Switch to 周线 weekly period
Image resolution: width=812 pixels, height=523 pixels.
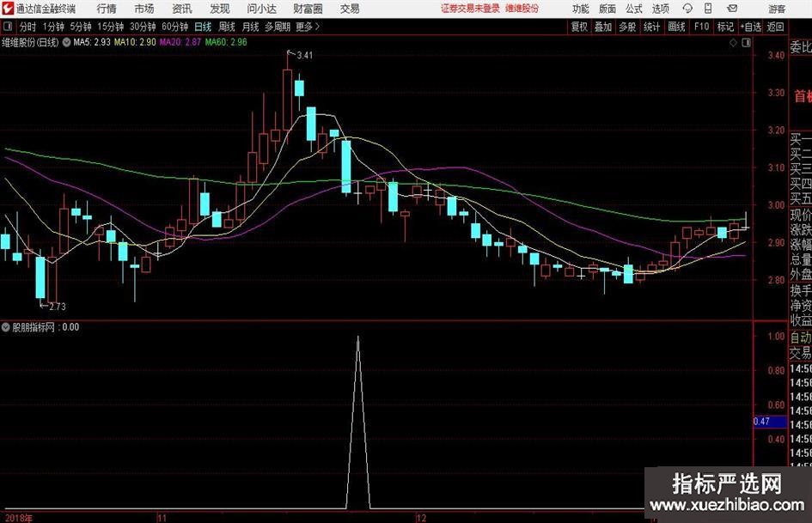tap(227, 27)
